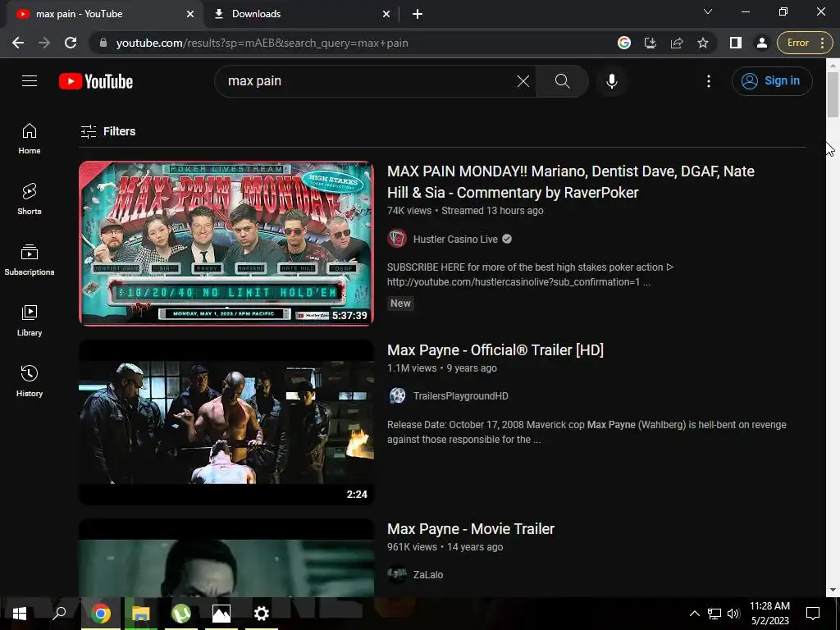This screenshot has width=840, height=630.
Task: Click the page vertical scrollbar thumb
Action: (x=833, y=94)
